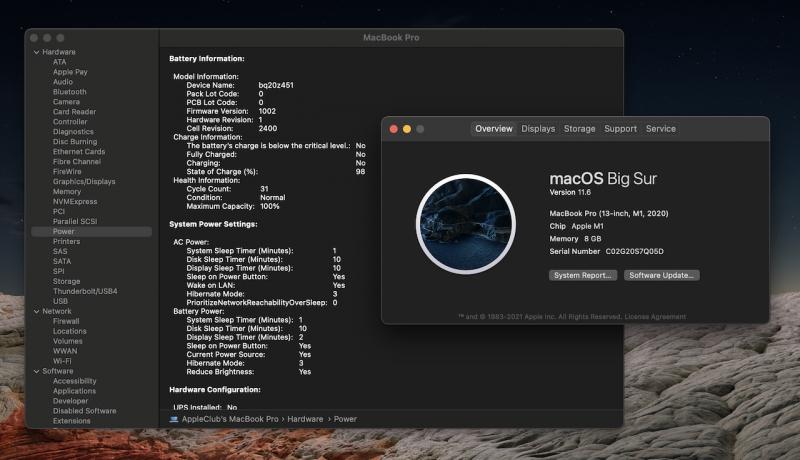The image size is (800, 460).
Task: Select Wi-Fi under Network
Action: [62, 361]
